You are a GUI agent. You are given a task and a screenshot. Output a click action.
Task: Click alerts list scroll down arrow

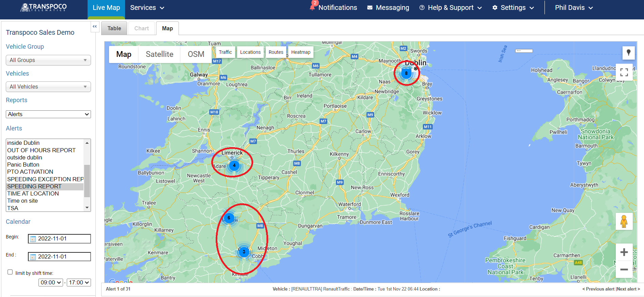[87, 207]
